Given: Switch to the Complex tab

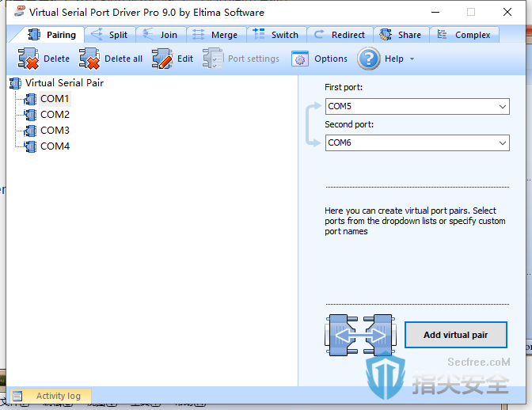Looking at the screenshot, I should (x=464, y=35).
